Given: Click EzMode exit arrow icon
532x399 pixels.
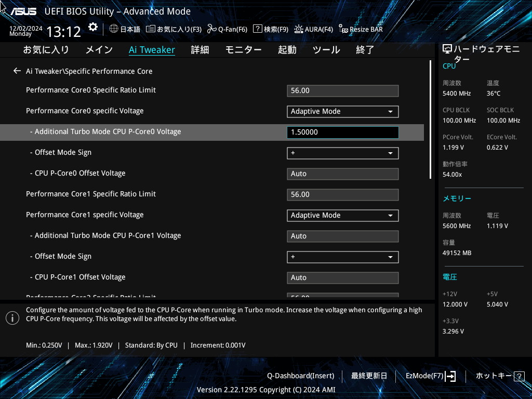Looking at the screenshot, I should click(x=450, y=376).
